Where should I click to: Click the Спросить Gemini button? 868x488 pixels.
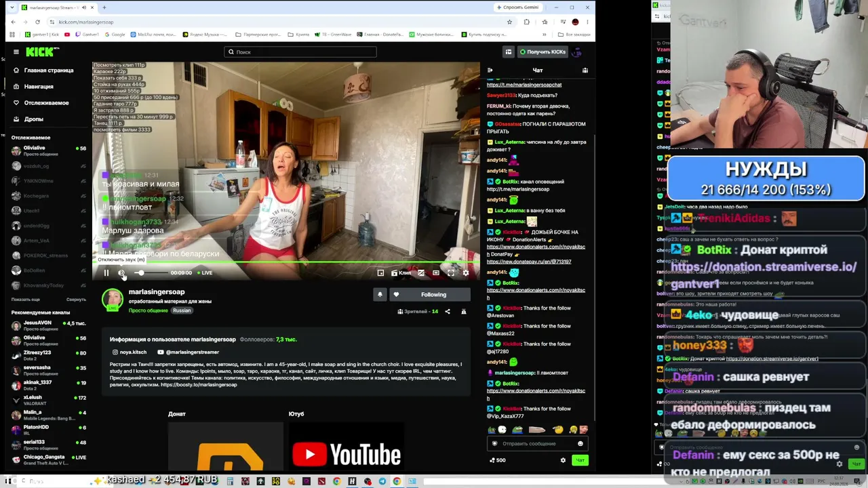517,7
